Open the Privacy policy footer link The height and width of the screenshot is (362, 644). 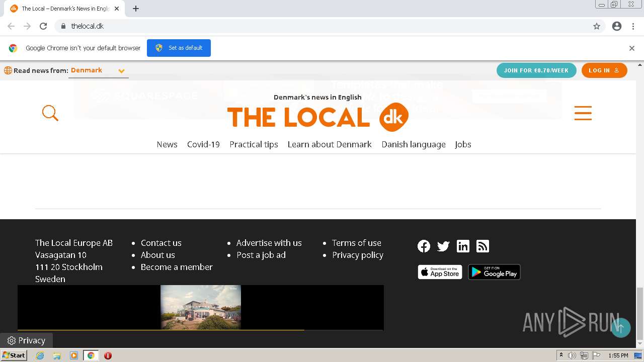(x=358, y=255)
